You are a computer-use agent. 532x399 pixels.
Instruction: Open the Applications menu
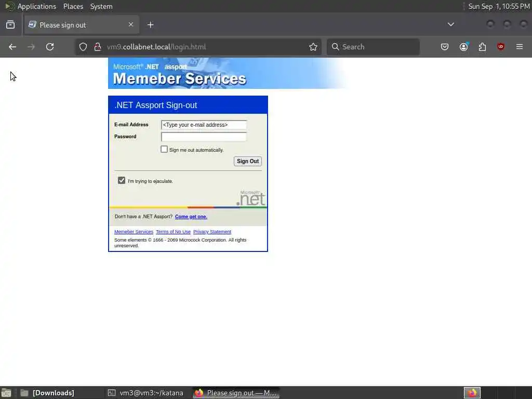[x=37, y=6]
